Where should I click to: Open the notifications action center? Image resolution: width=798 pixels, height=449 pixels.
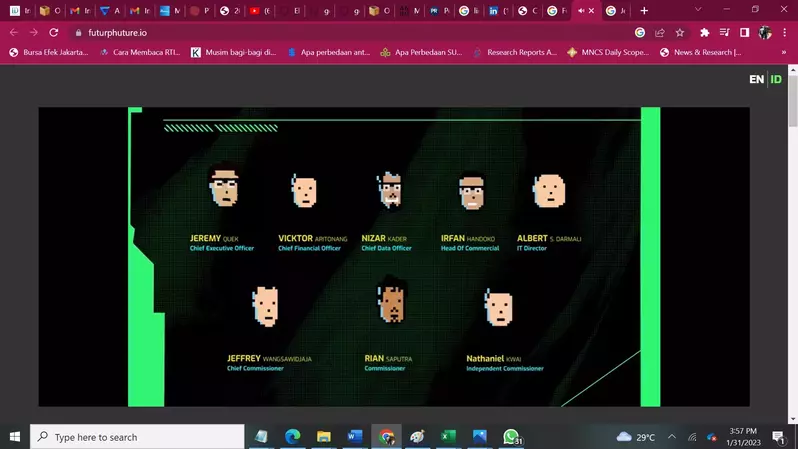coord(778,437)
